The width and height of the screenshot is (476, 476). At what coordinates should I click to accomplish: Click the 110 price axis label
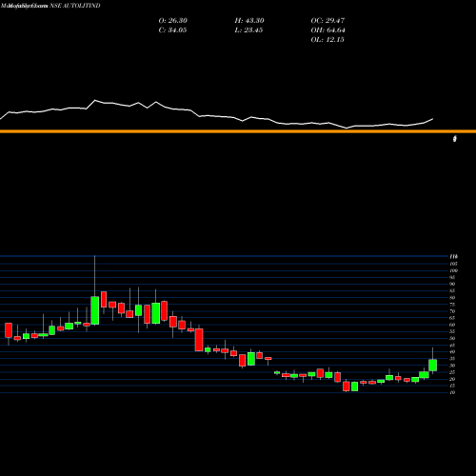coord(453,256)
